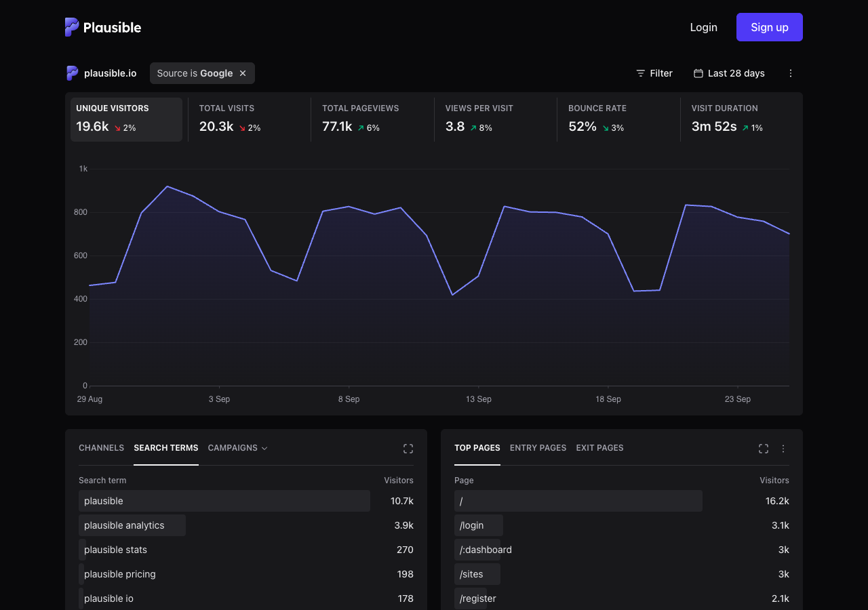The height and width of the screenshot is (610, 868).
Task: Expand the search terms panel to full view
Action: click(408, 449)
